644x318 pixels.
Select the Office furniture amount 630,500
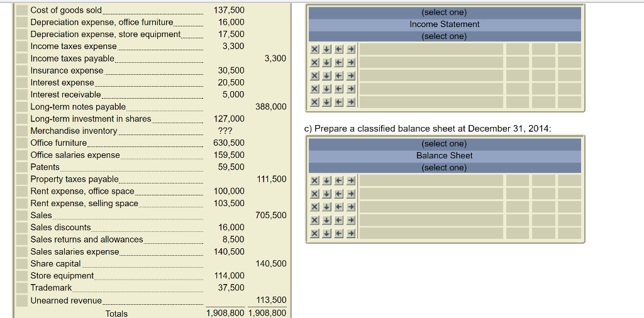(x=229, y=143)
